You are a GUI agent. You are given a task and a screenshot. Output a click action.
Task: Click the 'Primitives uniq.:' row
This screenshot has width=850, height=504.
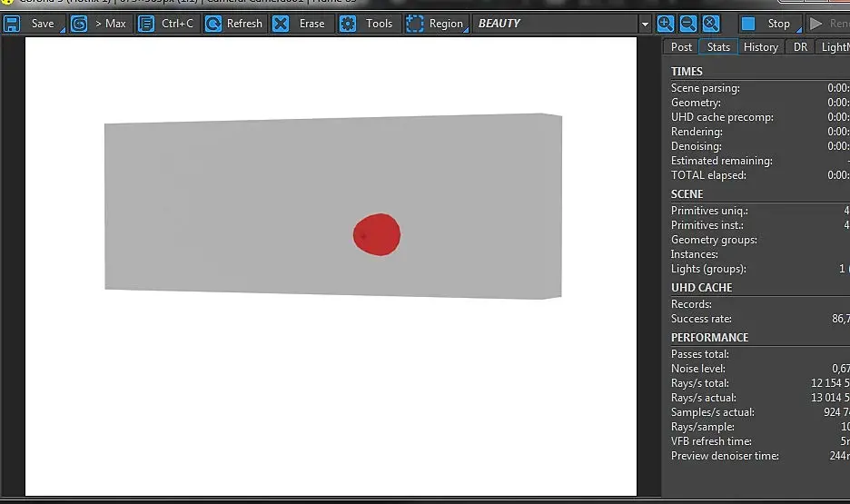pyautogui.click(x=760, y=211)
